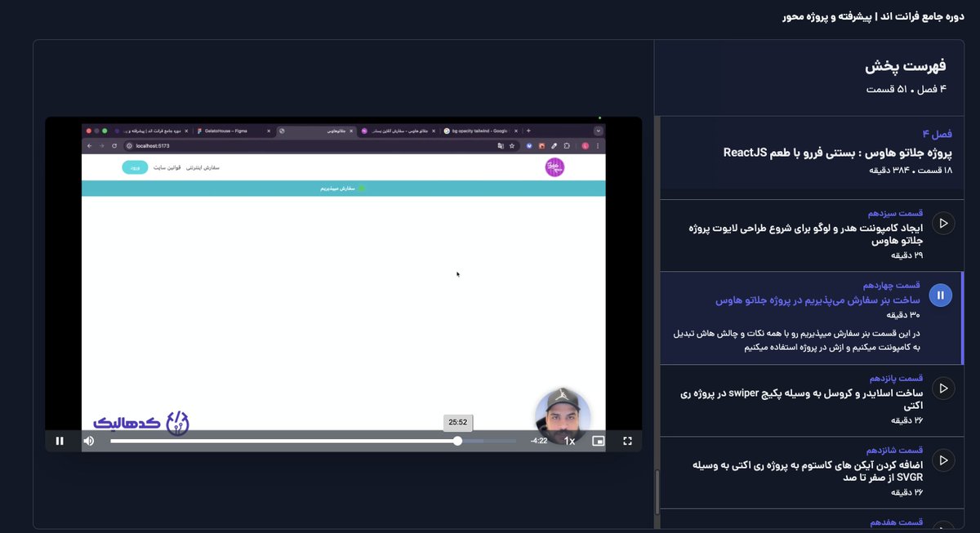Click the ۳۰ دقیقه duration text
Viewport: 980px width, 533px height.
(x=903, y=315)
